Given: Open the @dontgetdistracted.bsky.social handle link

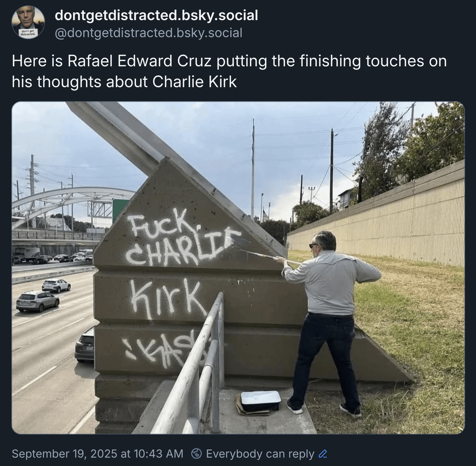Looking at the screenshot, I should coord(149,33).
